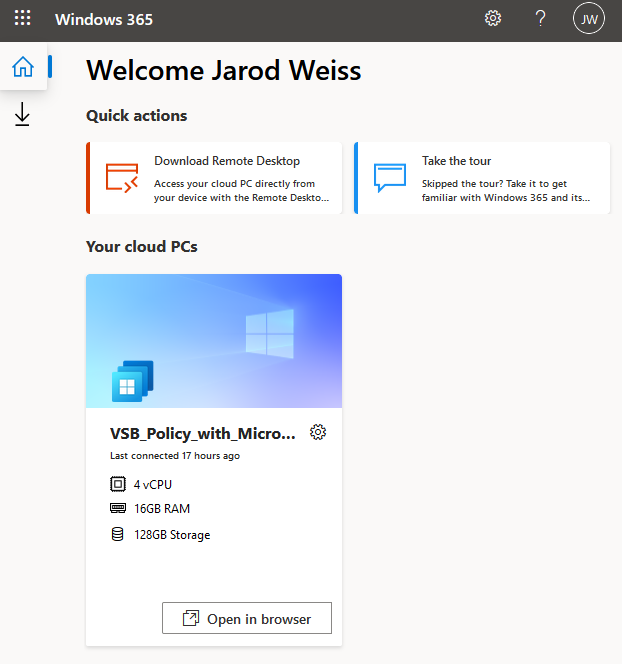
Task: Click the 4 vCPU spec label
Action: [x=153, y=484]
